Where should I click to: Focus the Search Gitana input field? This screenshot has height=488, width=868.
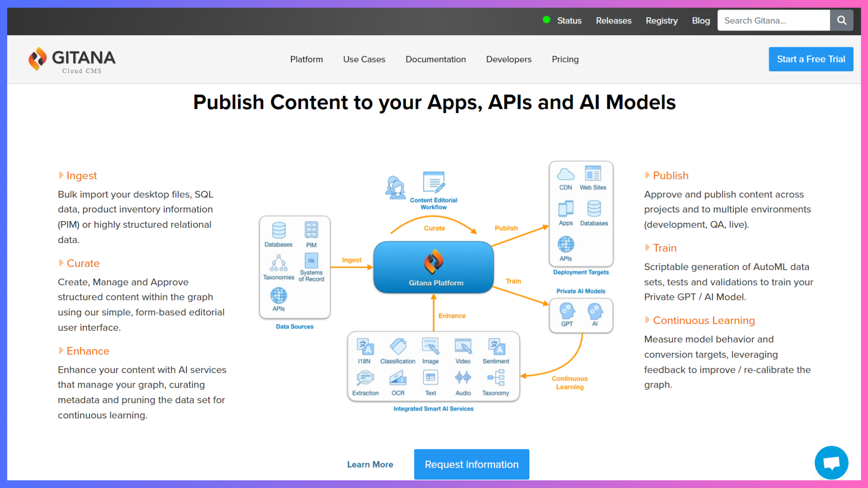774,20
